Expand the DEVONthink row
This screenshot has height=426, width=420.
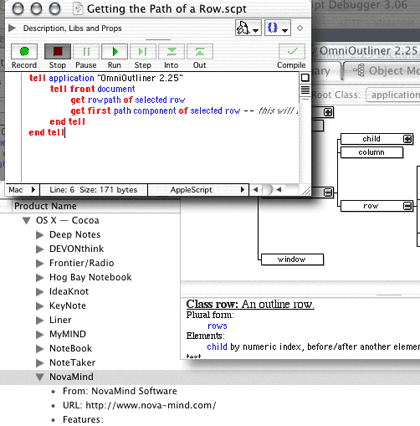point(40,249)
